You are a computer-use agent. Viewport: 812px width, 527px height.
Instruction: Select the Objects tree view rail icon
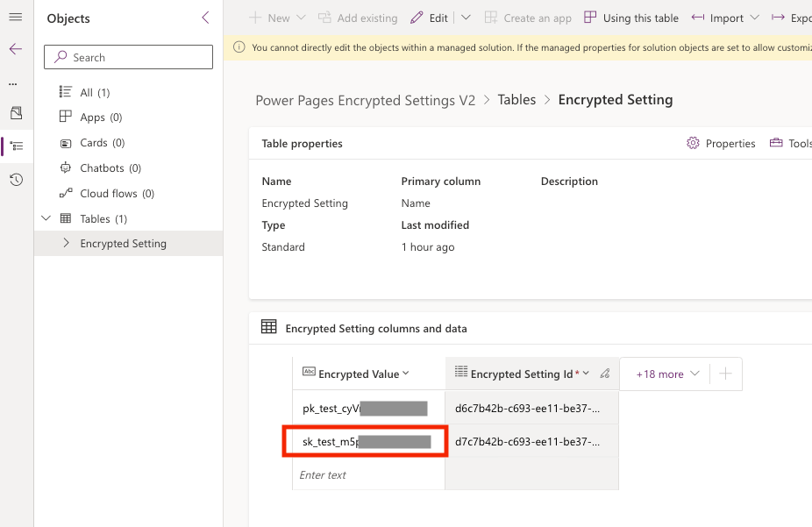coord(16,146)
